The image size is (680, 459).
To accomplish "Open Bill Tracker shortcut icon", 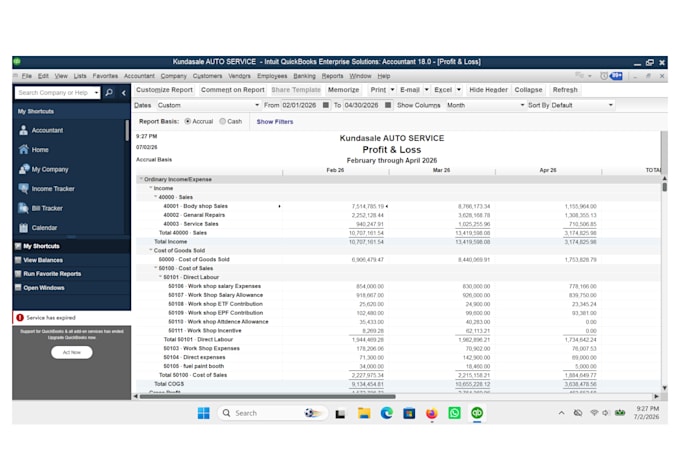I will point(23,208).
